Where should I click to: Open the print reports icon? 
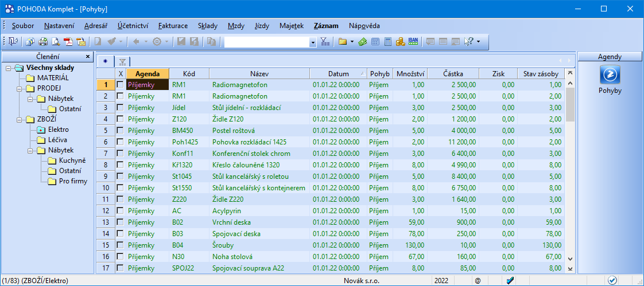[x=30, y=42]
